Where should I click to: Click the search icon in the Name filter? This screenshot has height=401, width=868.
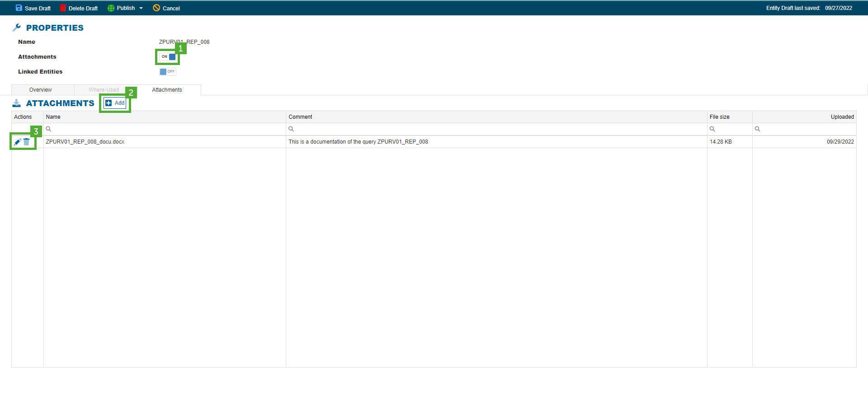pos(49,129)
